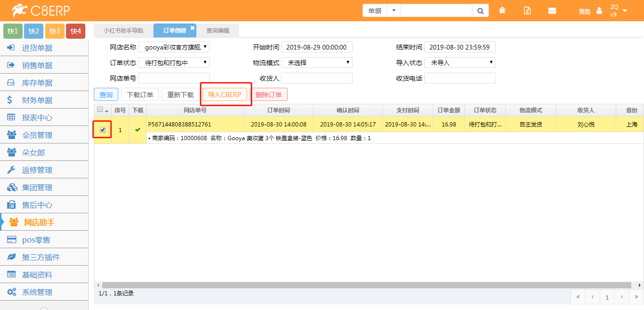Open 系统管理 in the sidebar
644x310 pixels.
click(x=37, y=292)
